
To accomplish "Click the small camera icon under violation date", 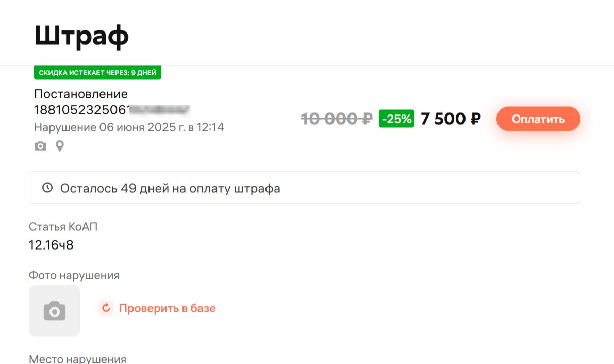I will click(x=40, y=146).
